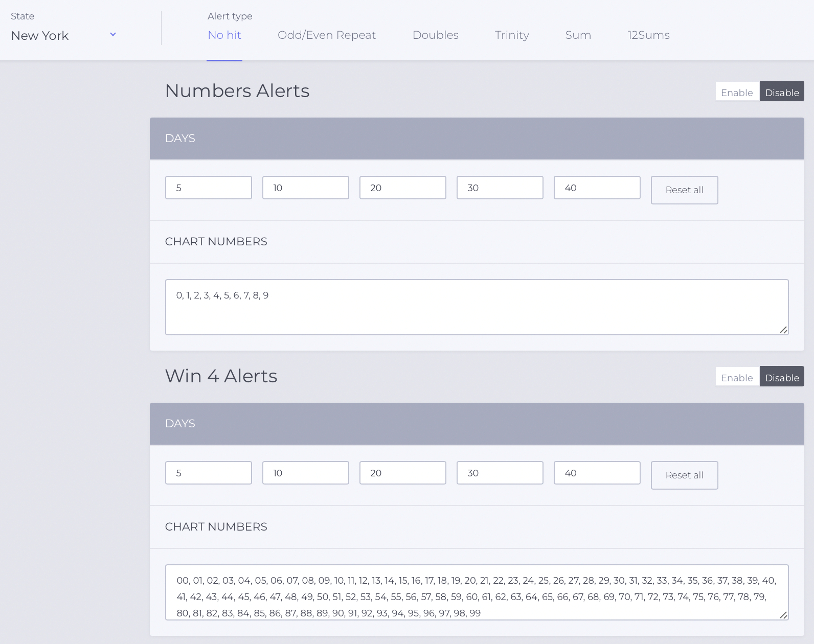This screenshot has width=814, height=644.
Task: Open the Sum alert type tab
Action: [x=578, y=35]
